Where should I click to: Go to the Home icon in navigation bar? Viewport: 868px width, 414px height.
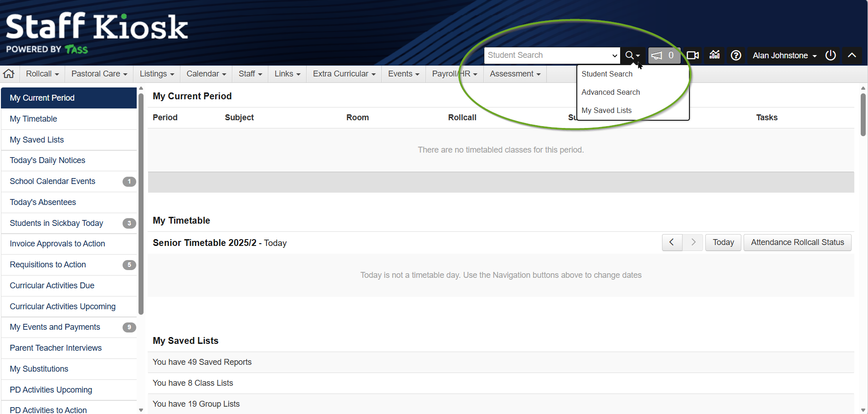(9, 74)
